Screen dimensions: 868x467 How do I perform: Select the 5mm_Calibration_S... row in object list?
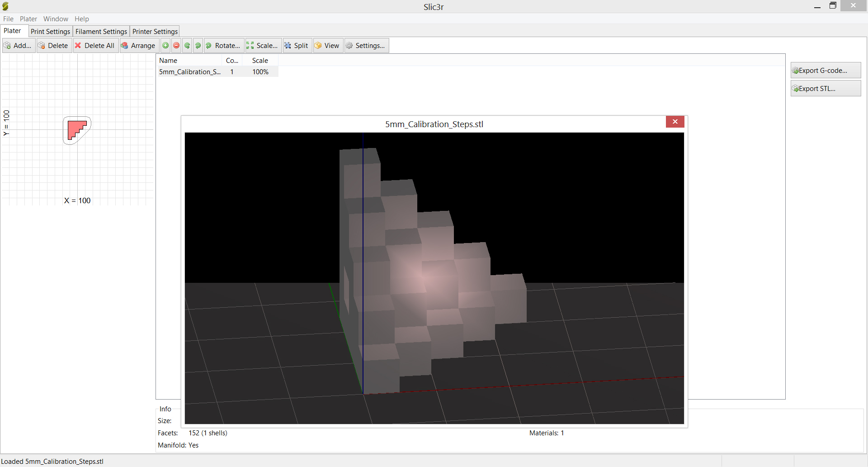217,72
